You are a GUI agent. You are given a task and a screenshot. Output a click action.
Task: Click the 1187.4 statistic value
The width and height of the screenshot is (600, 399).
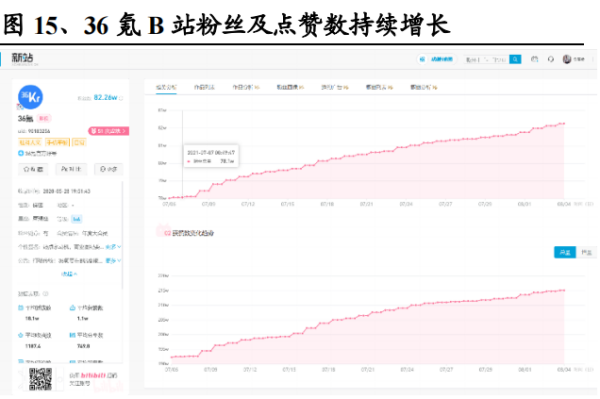[x=33, y=346]
